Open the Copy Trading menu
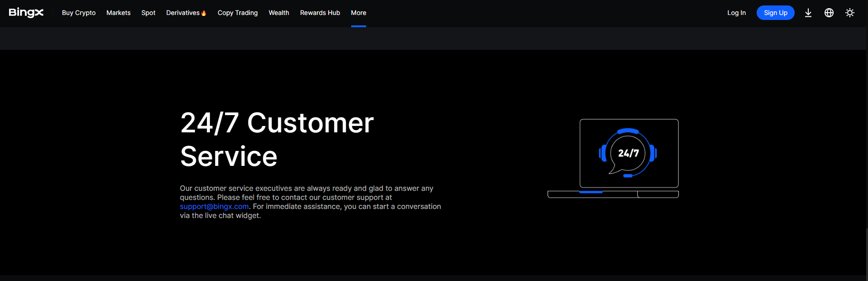Screen dimensions: 868x281 coord(238,13)
